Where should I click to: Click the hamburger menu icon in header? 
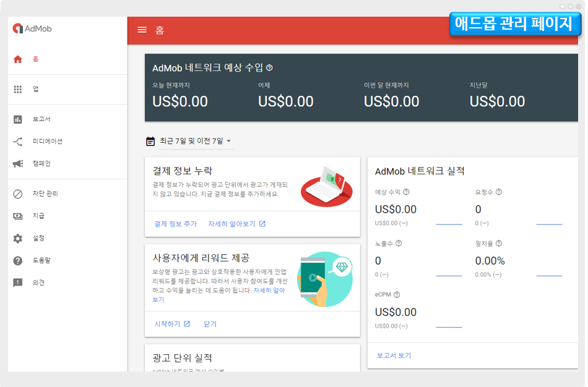click(x=142, y=30)
